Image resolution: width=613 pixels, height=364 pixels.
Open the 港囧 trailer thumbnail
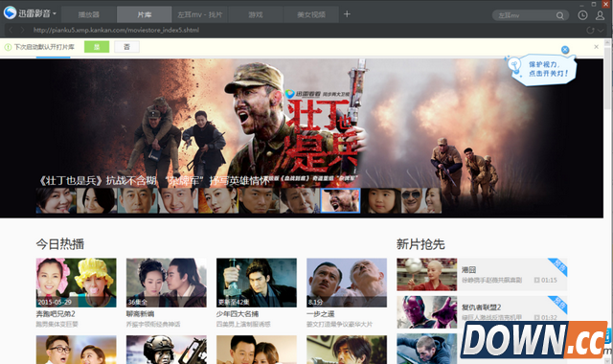(427, 275)
